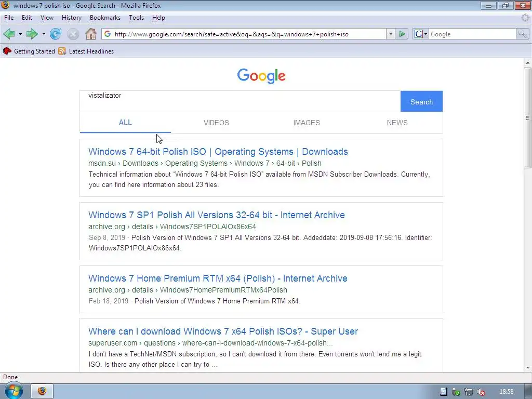The width and height of the screenshot is (532, 399).
Task: Open Windows 7 Home Premium RTM x64 result
Action: (218, 278)
